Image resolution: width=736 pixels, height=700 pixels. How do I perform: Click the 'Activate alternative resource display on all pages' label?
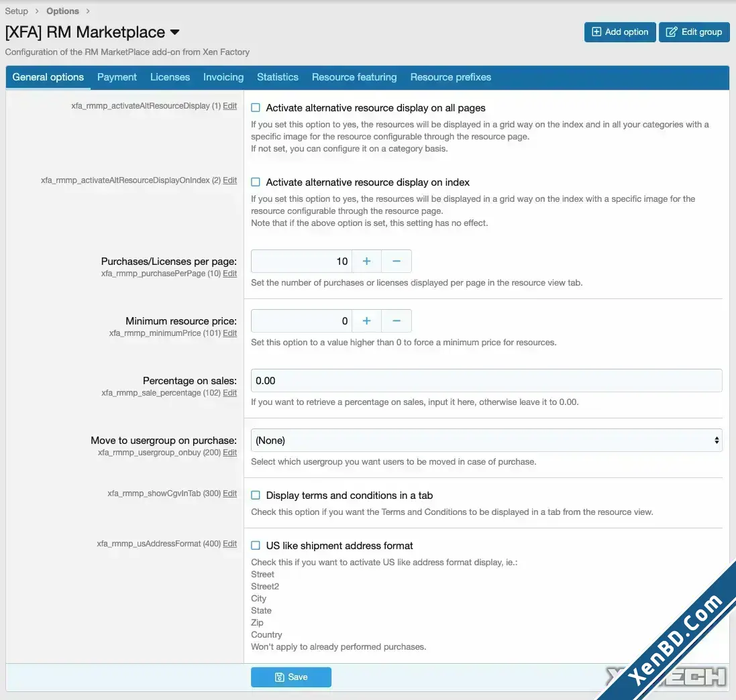click(x=376, y=108)
